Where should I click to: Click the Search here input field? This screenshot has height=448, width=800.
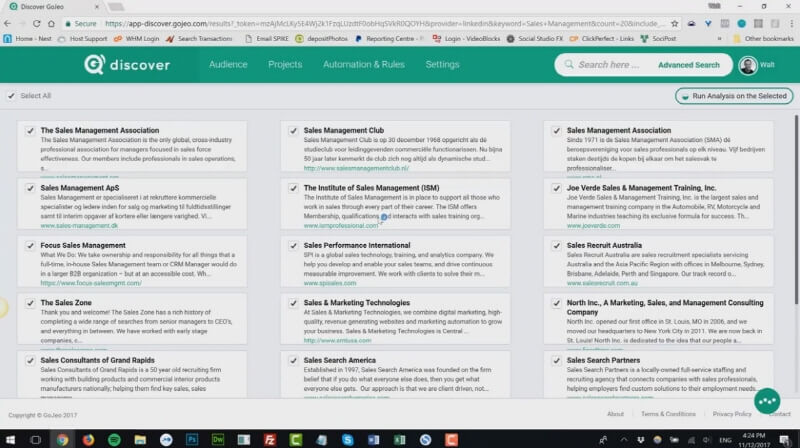click(609, 65)
